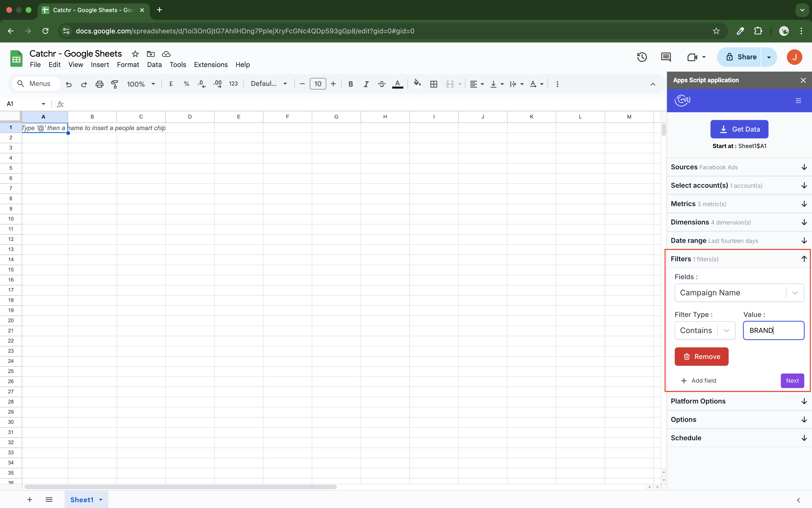Viewport: 812px width, 508px height.
Task: Open borders tool
Action: [x=434, y=84]
